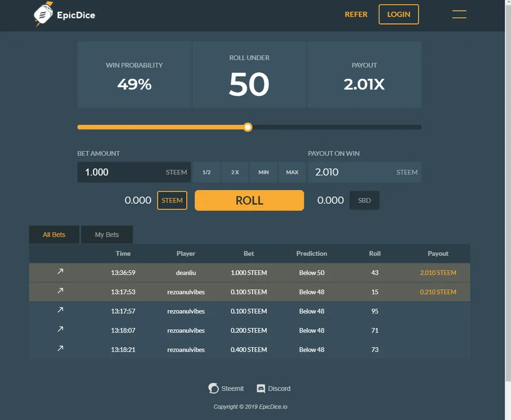Click the 2.010 STEEM payout value

point(438,273)
